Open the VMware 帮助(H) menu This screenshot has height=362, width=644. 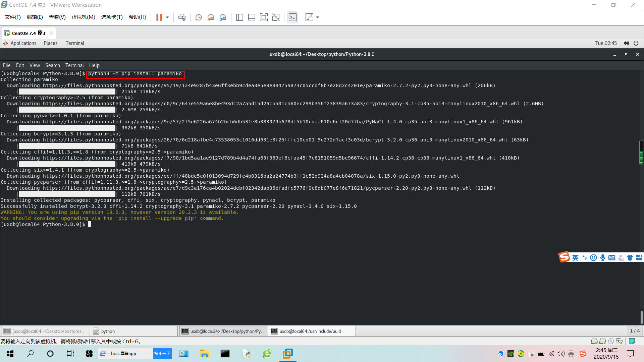(138, 17)
